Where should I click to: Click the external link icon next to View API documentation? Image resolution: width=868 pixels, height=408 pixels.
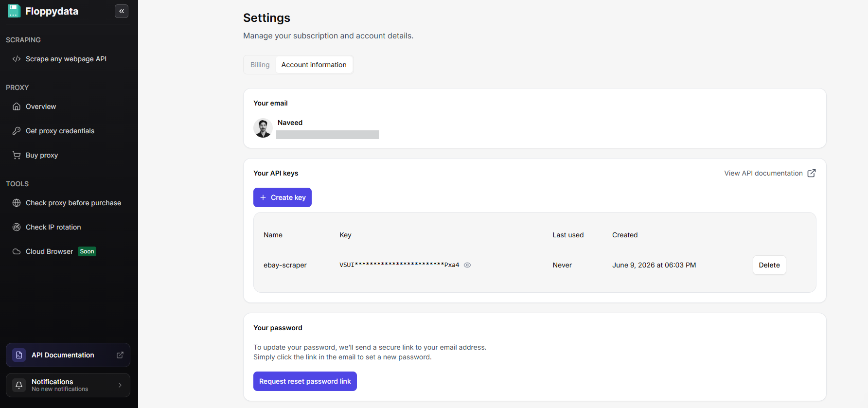[812, 173]
